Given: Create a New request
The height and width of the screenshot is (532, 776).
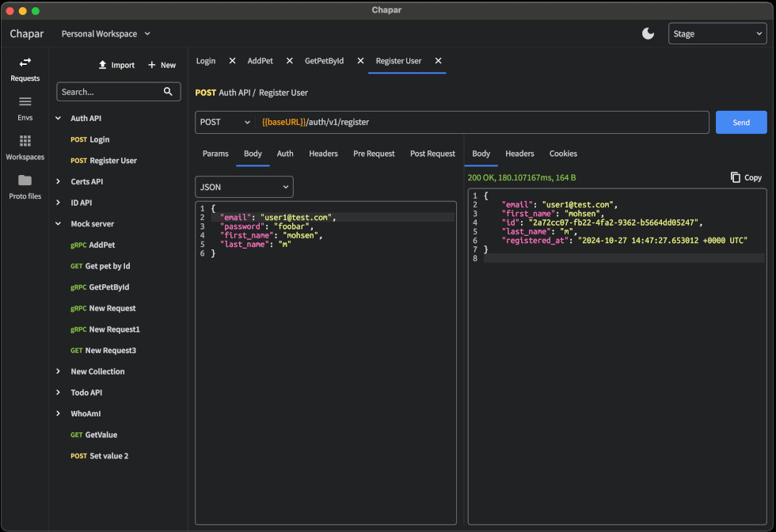Looking at the screenshot, I should 162,65.
